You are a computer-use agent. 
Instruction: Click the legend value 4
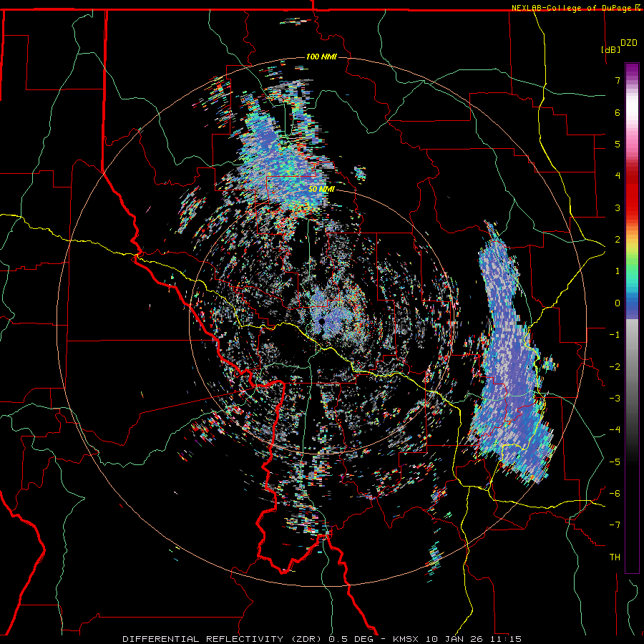618,176
